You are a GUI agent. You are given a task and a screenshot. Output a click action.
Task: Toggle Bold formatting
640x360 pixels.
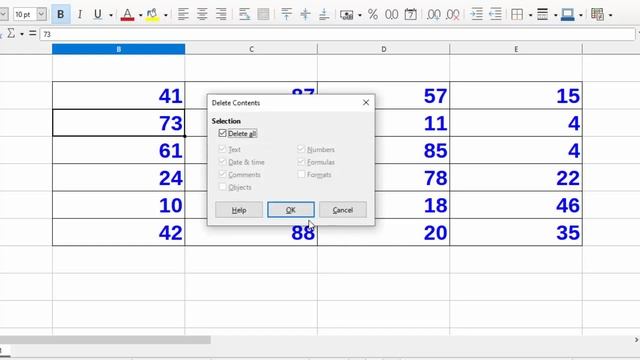(60, 15)
